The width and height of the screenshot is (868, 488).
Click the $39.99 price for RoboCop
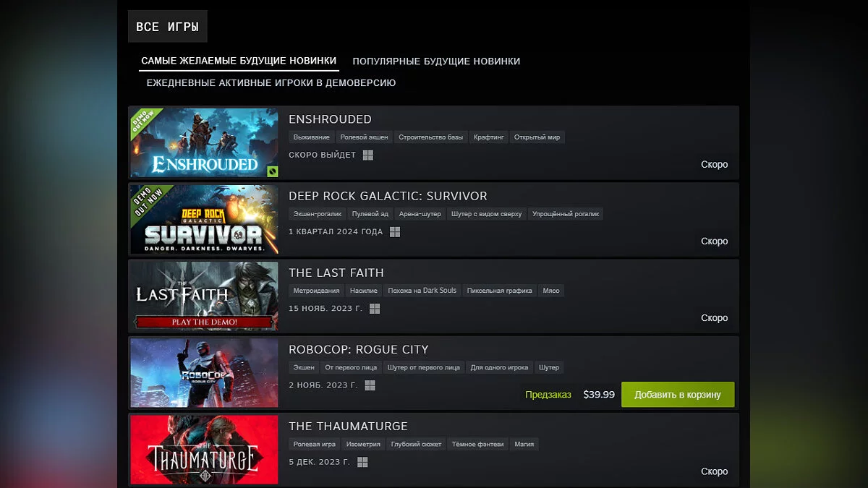599,395
